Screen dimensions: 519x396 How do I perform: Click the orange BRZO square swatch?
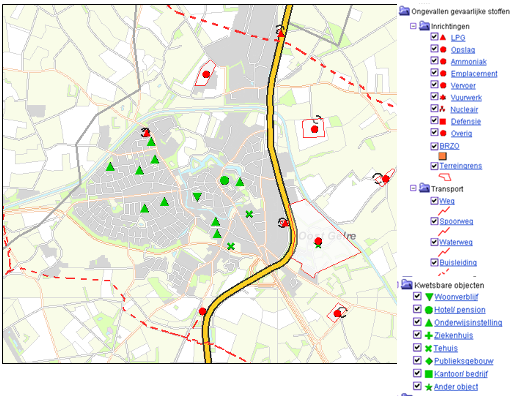pos(442,156)
